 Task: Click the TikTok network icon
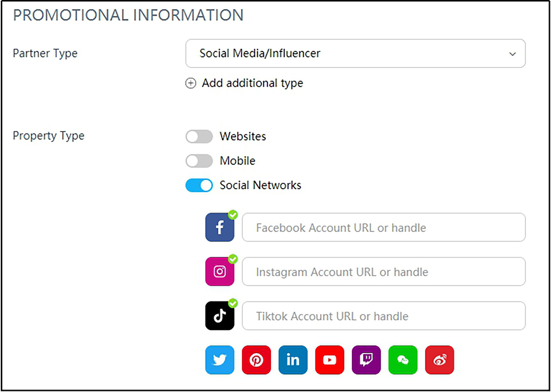(x=219, y=316)
